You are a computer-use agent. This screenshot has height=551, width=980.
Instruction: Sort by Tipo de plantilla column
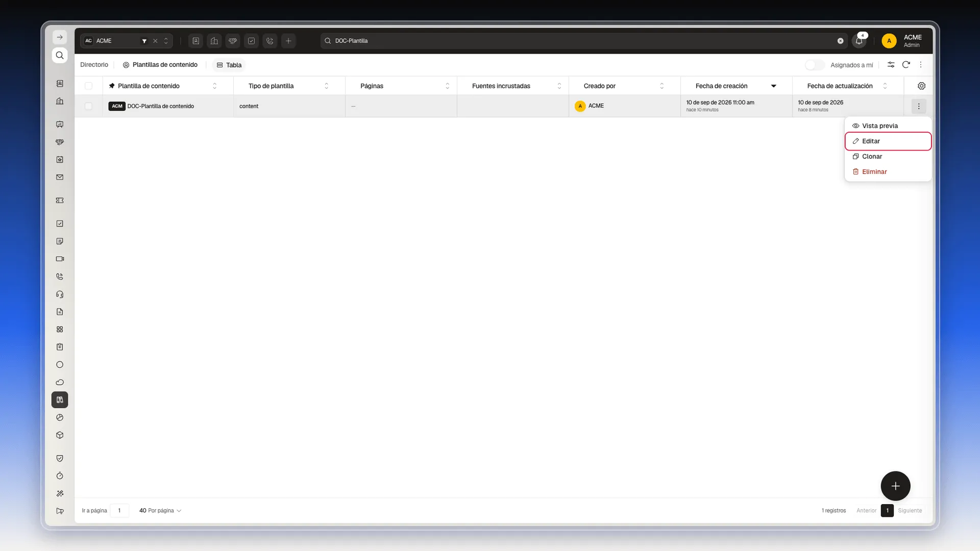327,86
